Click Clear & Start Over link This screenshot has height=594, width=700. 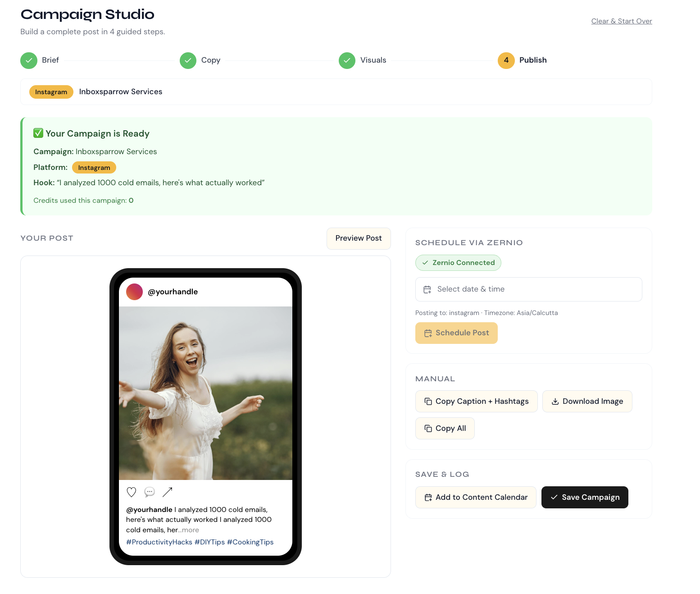click(x=622, y=21)
